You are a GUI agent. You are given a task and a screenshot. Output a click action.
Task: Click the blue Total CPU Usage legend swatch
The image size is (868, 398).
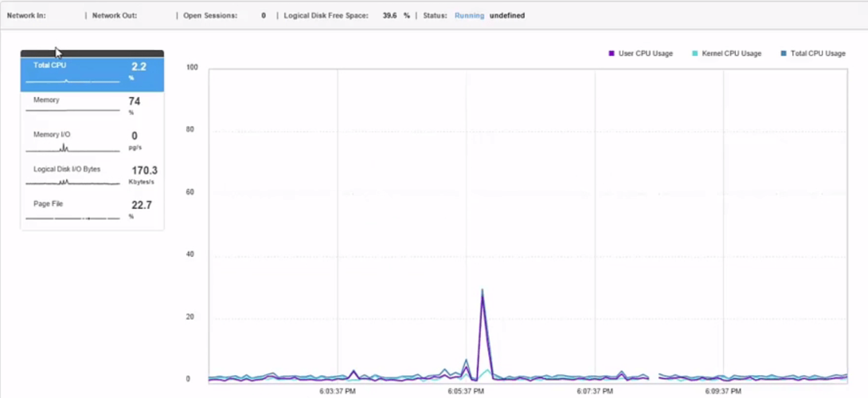[783, 54]
